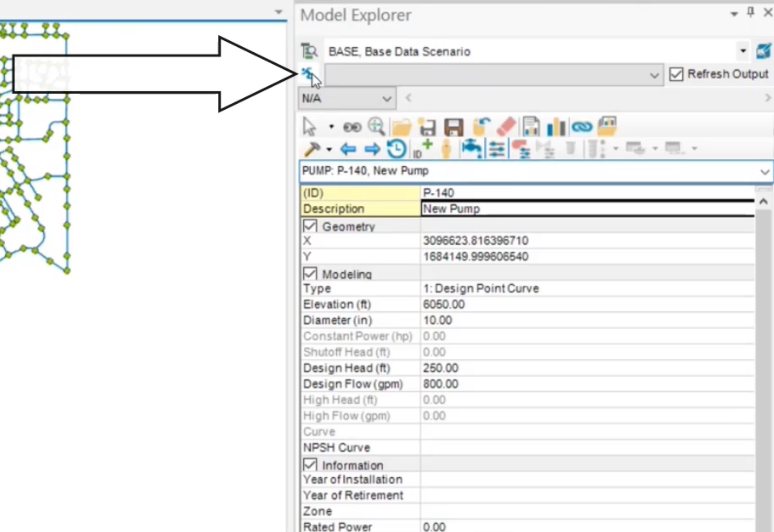Click the X coordinate value 3096623.816396710
Image resolution: width=774 pixels, height=532 pixels.
[x=476, y=241]
